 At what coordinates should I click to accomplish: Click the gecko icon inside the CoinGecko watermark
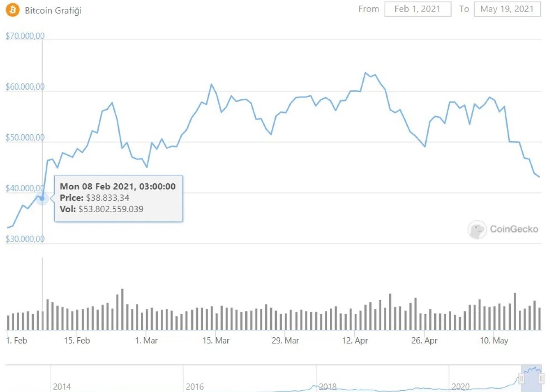click(476, 230)
